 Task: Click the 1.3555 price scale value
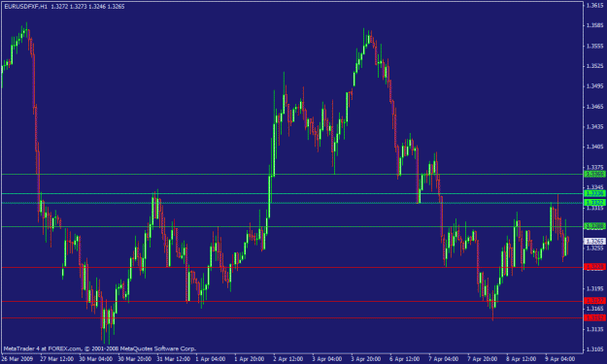click(x=594, y=46)
